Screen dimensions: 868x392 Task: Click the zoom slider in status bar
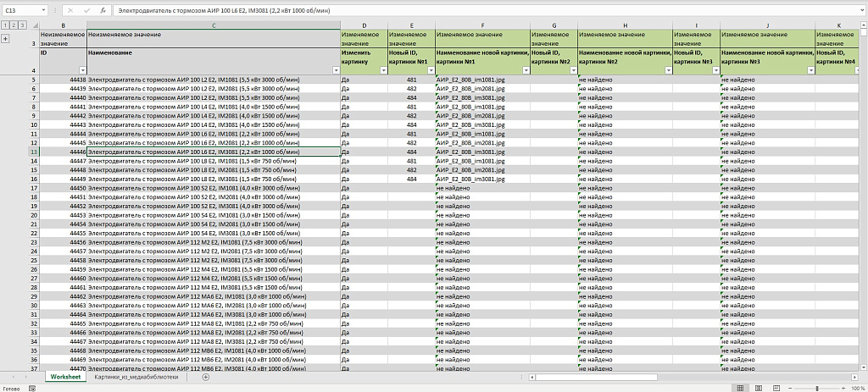tap(815, 388)
